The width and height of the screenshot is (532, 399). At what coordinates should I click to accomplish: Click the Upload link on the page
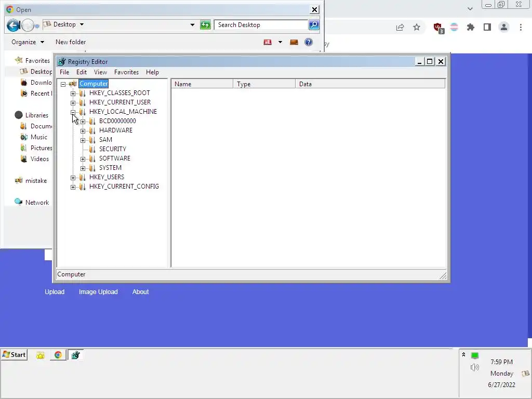[55, 292]
